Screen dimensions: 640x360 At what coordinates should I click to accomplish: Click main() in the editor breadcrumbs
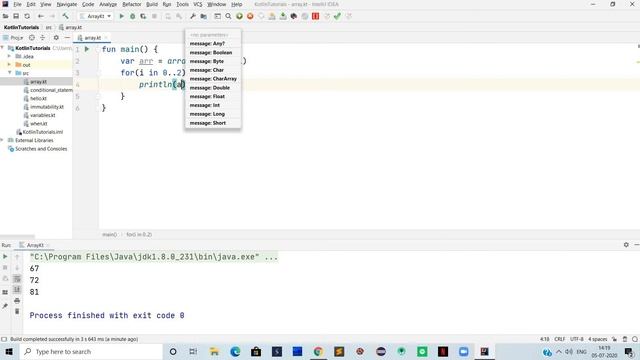[x=109, y=234]
